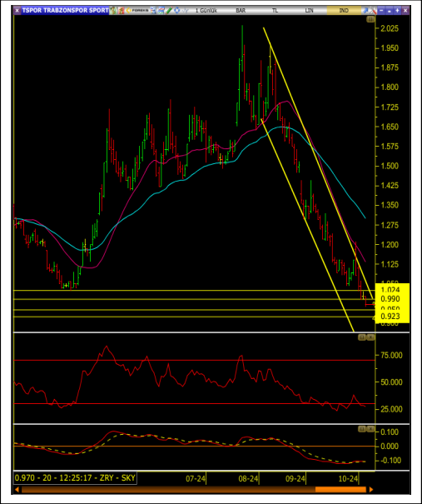Open the BAR chart type selector
This screenshot has width=422, height=504.
[241, 10]
